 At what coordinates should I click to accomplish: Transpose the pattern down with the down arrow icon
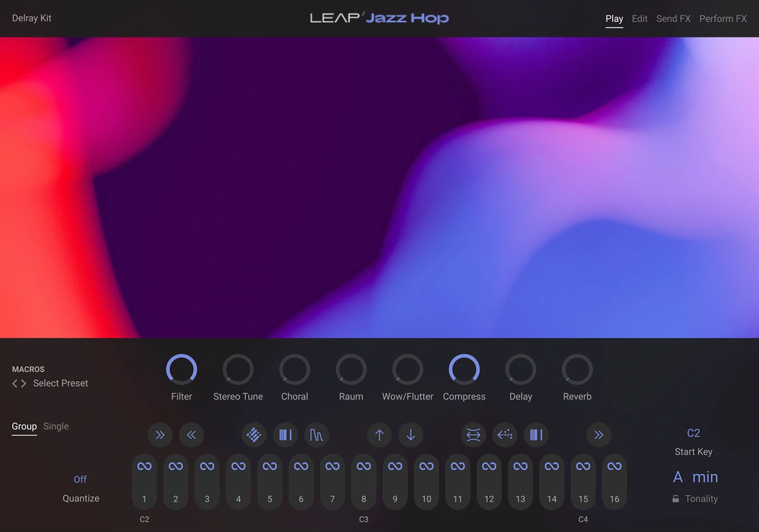411,435
